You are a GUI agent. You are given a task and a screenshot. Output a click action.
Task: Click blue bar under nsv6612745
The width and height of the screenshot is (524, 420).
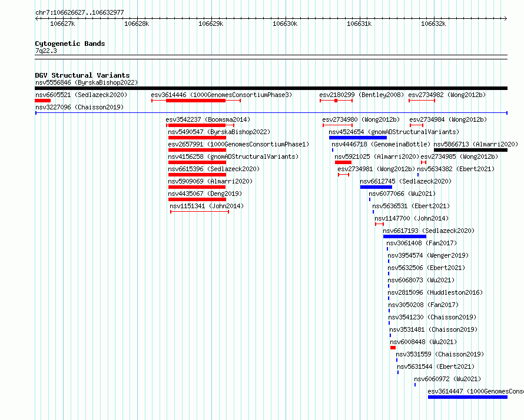coord(376,187)
